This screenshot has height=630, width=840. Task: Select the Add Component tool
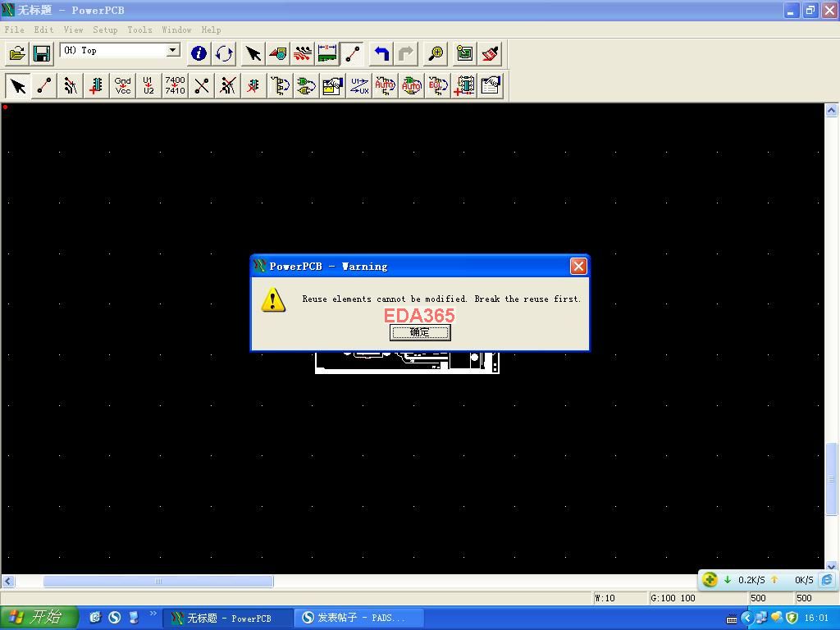97,85
